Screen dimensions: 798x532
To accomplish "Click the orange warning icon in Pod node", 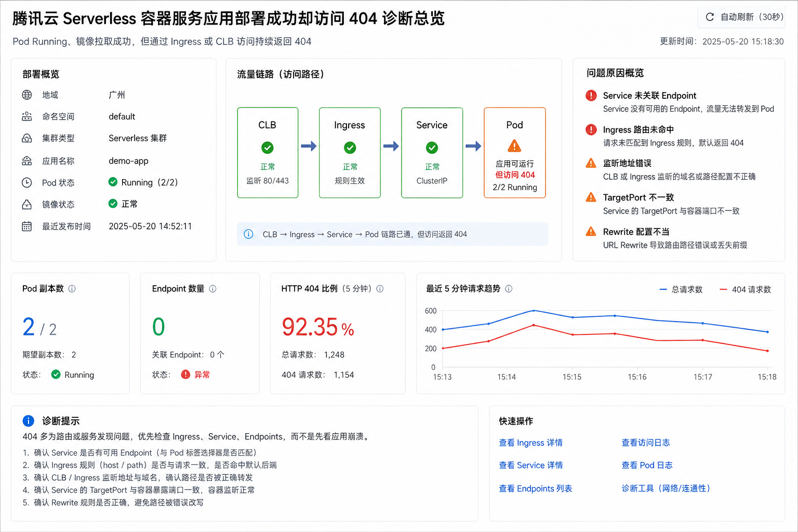I will (514, 146).
